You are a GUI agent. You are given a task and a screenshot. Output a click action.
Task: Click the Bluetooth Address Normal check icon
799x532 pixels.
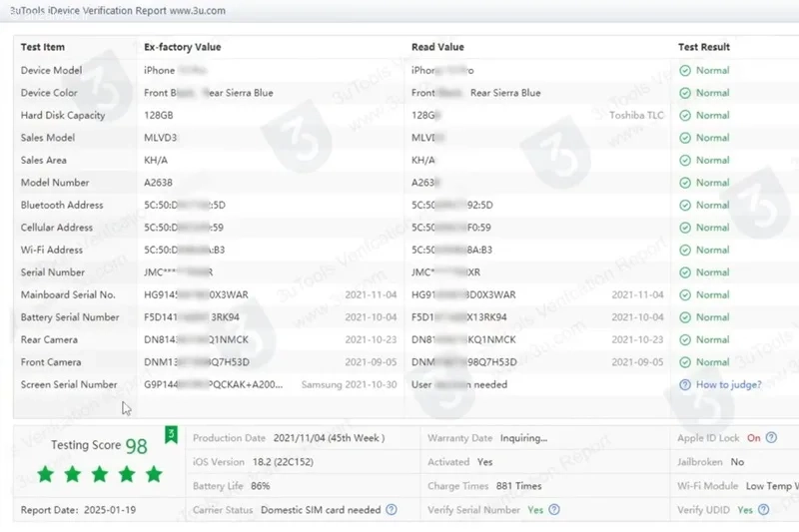pos(685,206)
